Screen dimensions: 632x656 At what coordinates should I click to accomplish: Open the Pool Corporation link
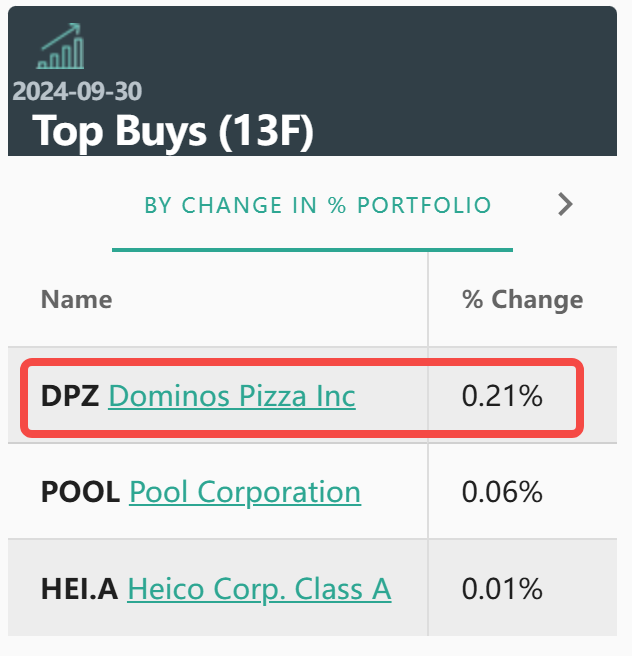coord(245,492)
